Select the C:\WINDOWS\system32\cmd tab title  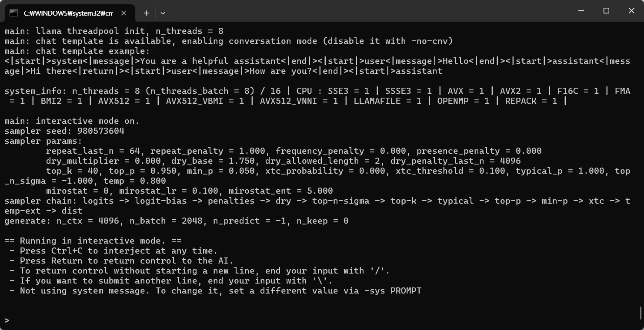tap(68, 13)
